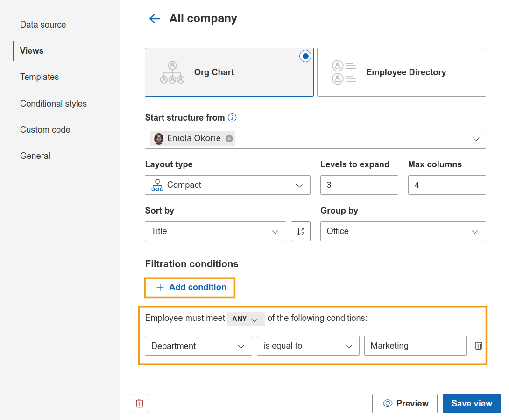Click the red trash icon to delete view

coord(140,404)
